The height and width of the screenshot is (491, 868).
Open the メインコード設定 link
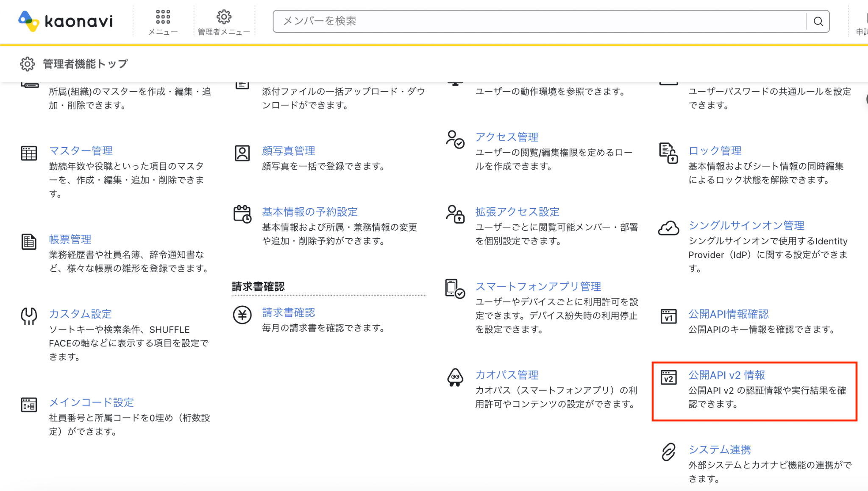91,402
